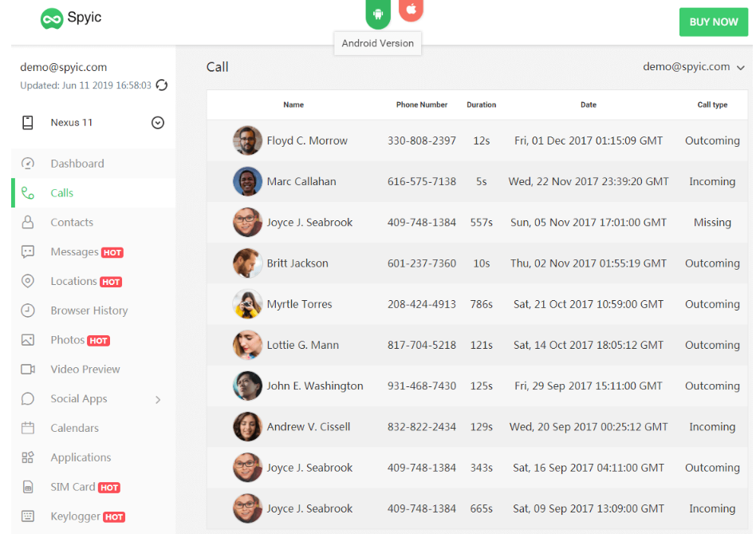Expand the Social Apps submenu arrow

158,399
